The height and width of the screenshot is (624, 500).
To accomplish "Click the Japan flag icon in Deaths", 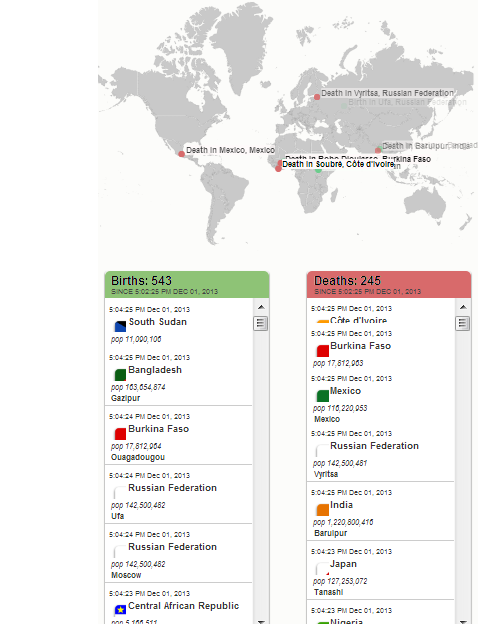I will pyautogui.click(x=322, y=569).
